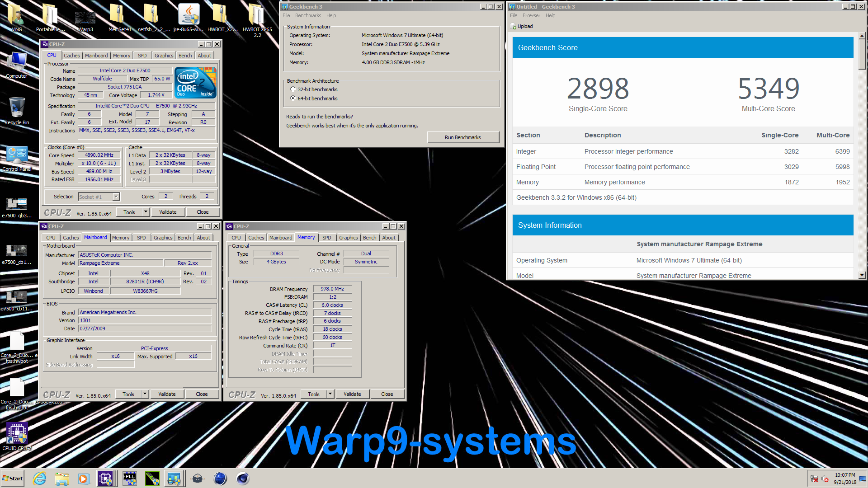Click the muted volume tray icon
This screenshot has height=488, width=868.
pyautogui.click(x=825, y=479)
